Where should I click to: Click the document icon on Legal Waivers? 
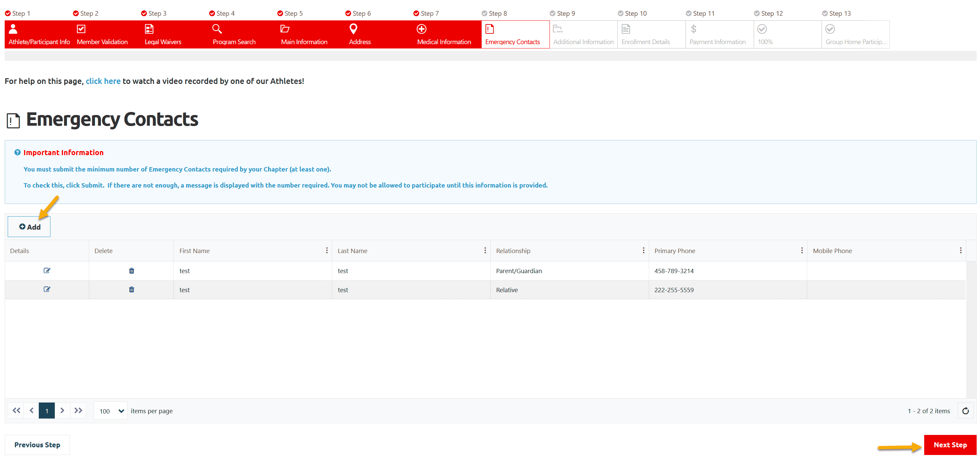coord(149,29)
